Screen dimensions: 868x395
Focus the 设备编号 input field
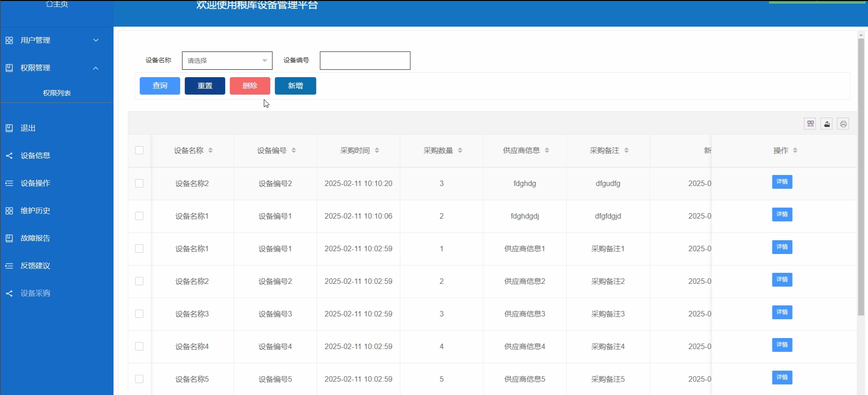[365, 61]
